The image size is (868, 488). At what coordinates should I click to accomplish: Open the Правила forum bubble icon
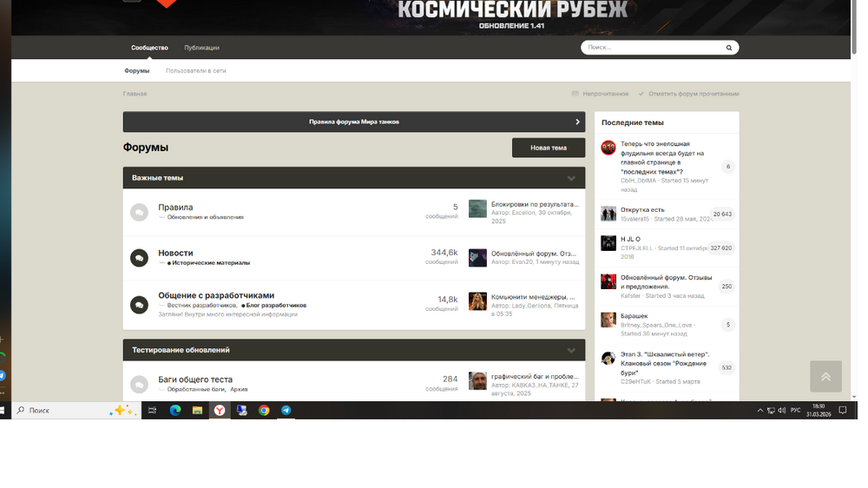pyautogui.click(x=139, y=212)
